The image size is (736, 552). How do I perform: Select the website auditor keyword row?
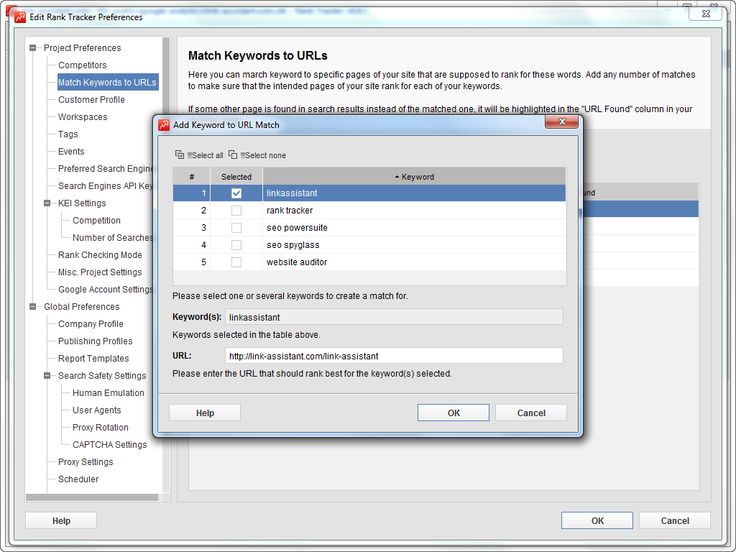coord(369,262)
